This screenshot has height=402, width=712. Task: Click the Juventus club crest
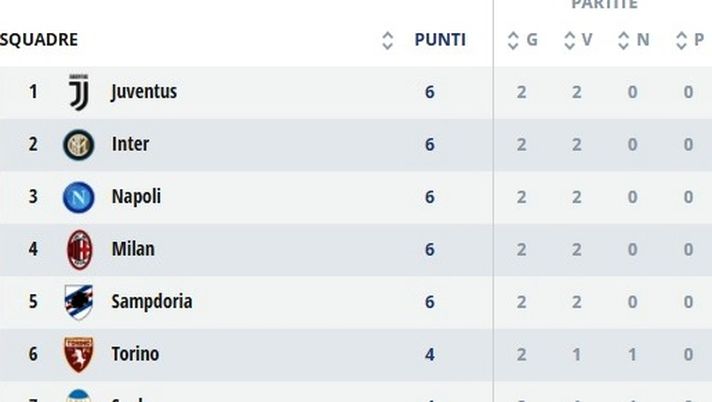click(x=78, y=92)
